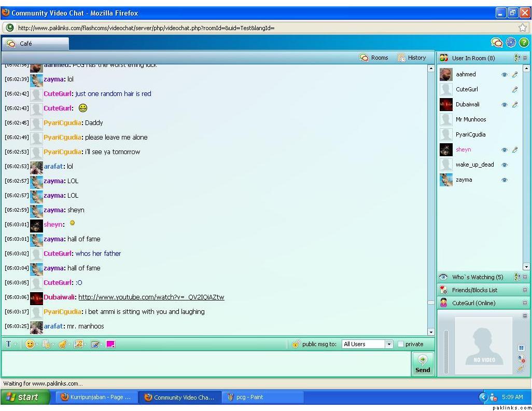532x411 pixels.
Task: Sort the User In Room list alphabetically
Action: point(516,58)
